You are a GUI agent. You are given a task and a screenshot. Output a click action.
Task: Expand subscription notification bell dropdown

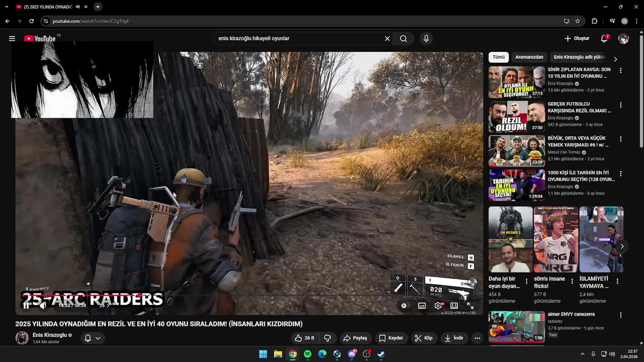(93, 338)
